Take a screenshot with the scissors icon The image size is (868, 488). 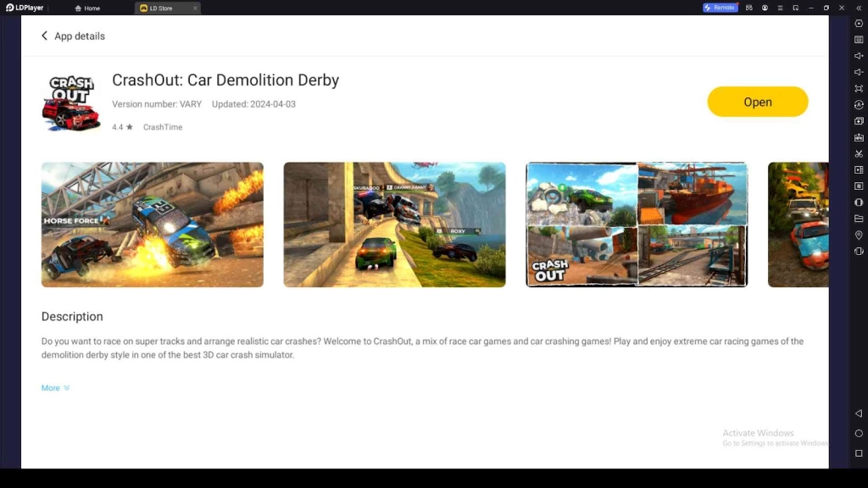click(859, 154)
